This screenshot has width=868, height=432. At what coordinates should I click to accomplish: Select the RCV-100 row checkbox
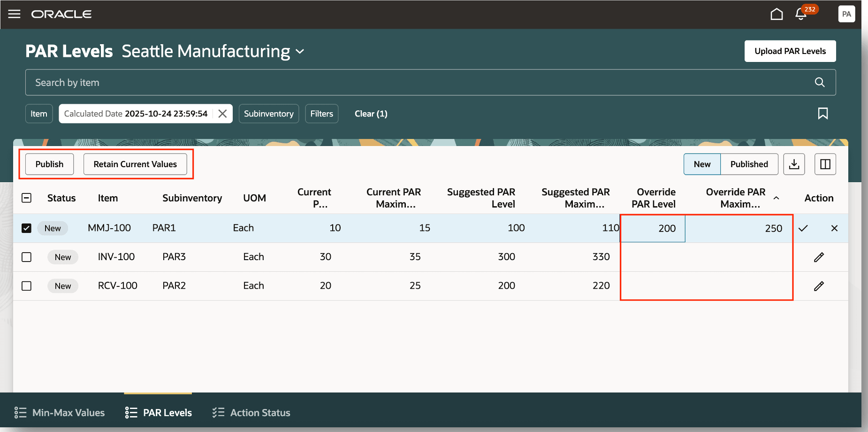tap(27, 286)
